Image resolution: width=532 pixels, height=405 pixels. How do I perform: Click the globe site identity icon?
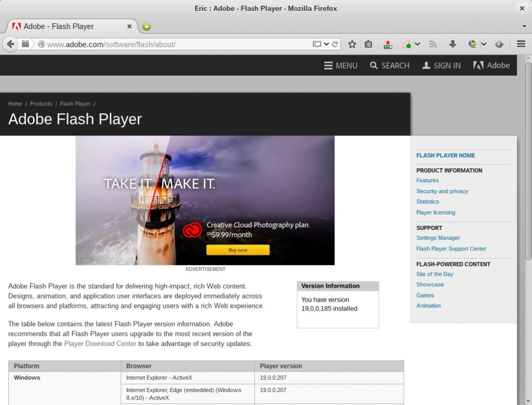[42, 44]
